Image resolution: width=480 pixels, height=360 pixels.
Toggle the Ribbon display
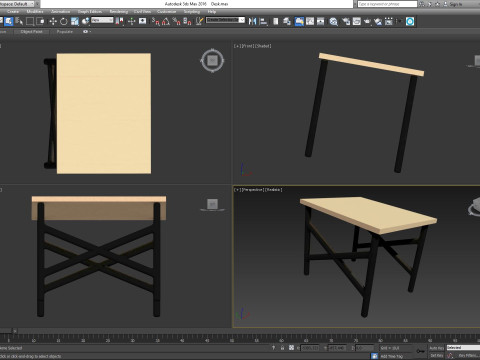click(x=299, y=21)
